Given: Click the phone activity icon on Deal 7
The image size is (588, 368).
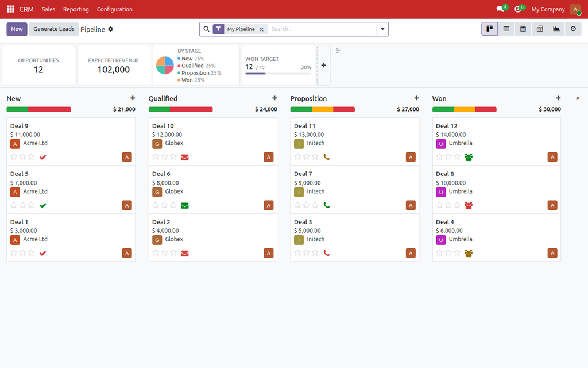Looking at the screenshot, I should click(327, 205).
